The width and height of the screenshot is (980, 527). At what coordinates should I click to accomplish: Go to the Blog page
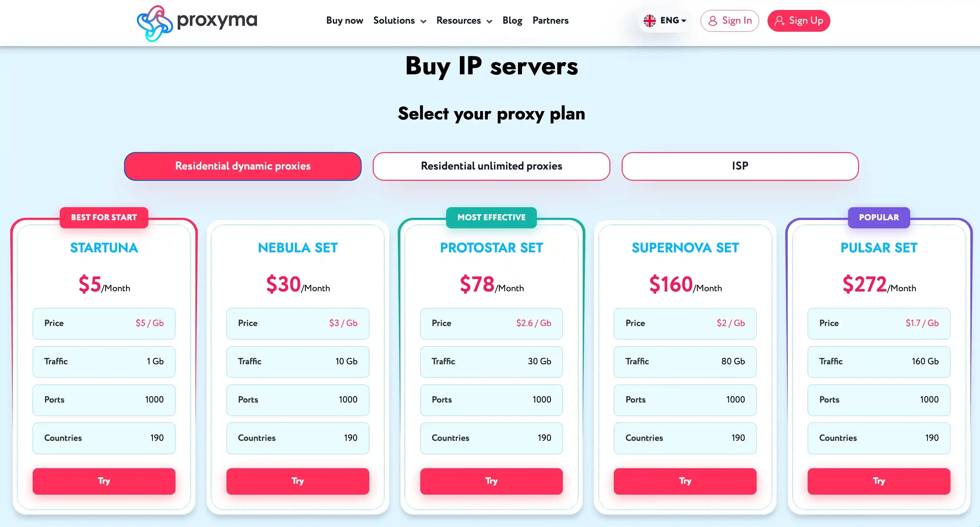pos(512,21)
